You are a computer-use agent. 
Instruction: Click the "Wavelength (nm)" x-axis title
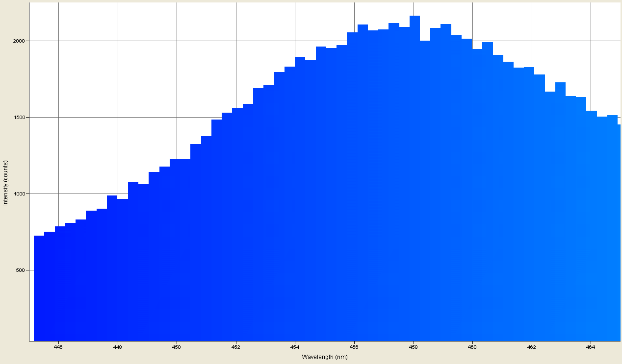click(x=324, y=357)
